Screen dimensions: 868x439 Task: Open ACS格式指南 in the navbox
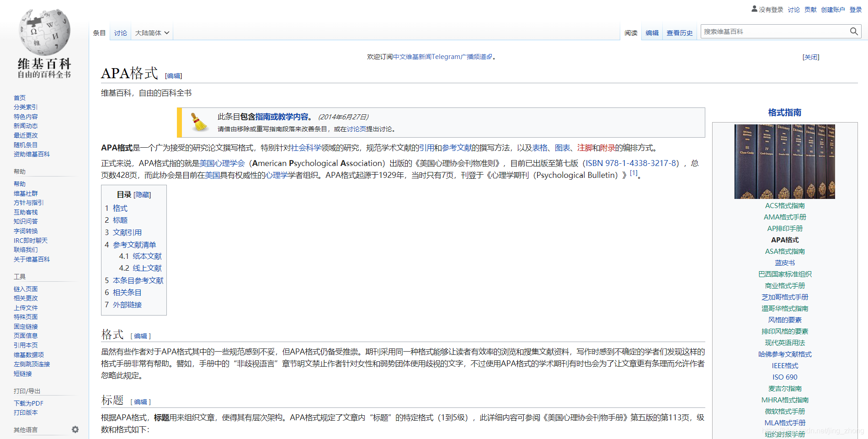coord(785,206)
